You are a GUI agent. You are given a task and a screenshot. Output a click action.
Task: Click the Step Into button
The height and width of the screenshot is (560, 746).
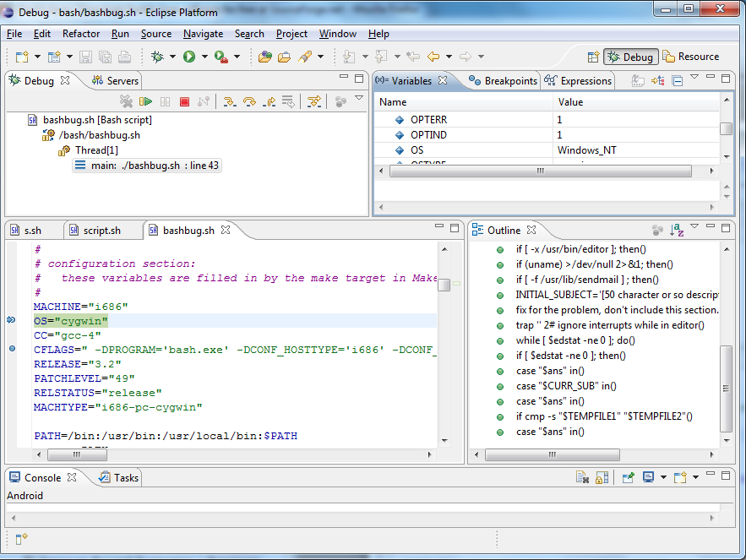click(x=228, y=102)
